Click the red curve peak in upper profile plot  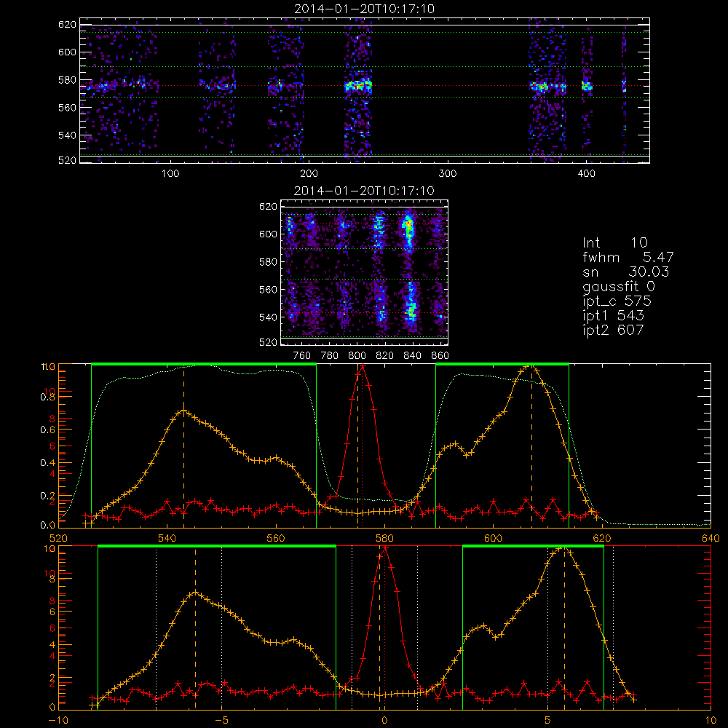coord(363,366)
